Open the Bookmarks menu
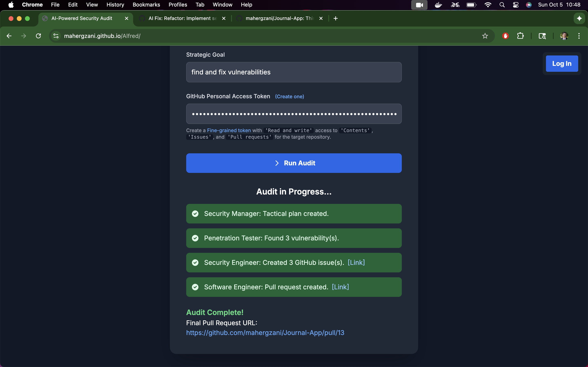The width and height of the screenshot is (588, 367). [x=146, y=5]
